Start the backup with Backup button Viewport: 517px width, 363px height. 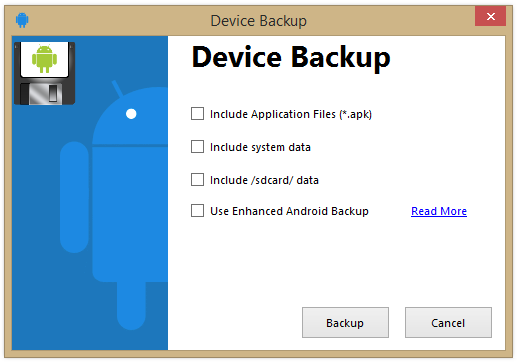[x=345, y=323]
